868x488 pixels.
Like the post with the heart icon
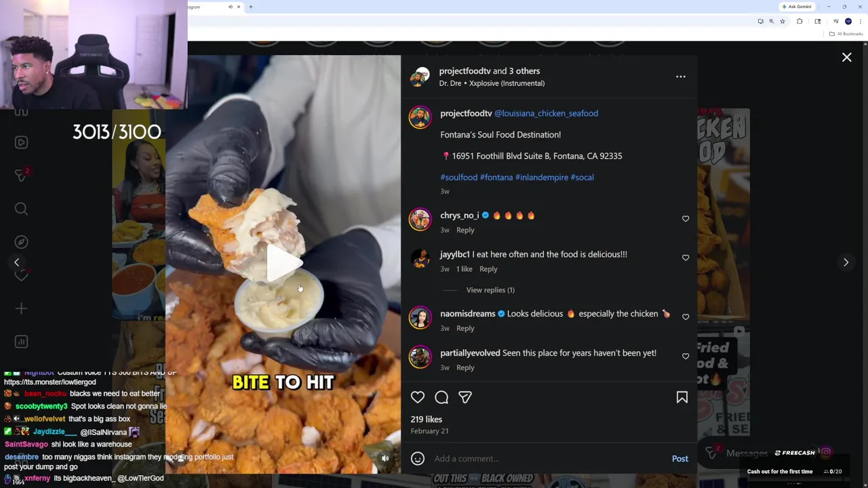(x=418, y=398)
